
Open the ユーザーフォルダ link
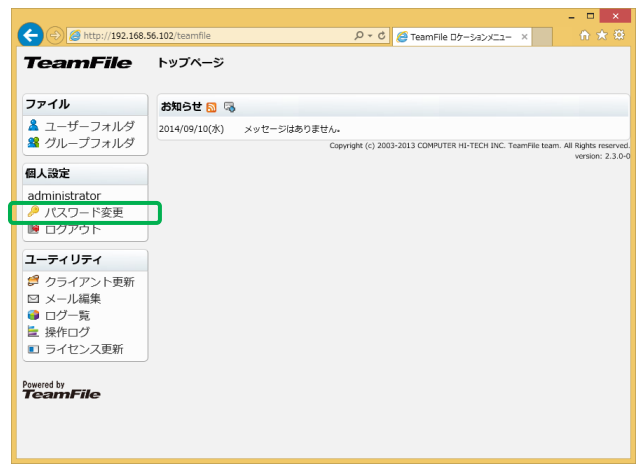89,126
